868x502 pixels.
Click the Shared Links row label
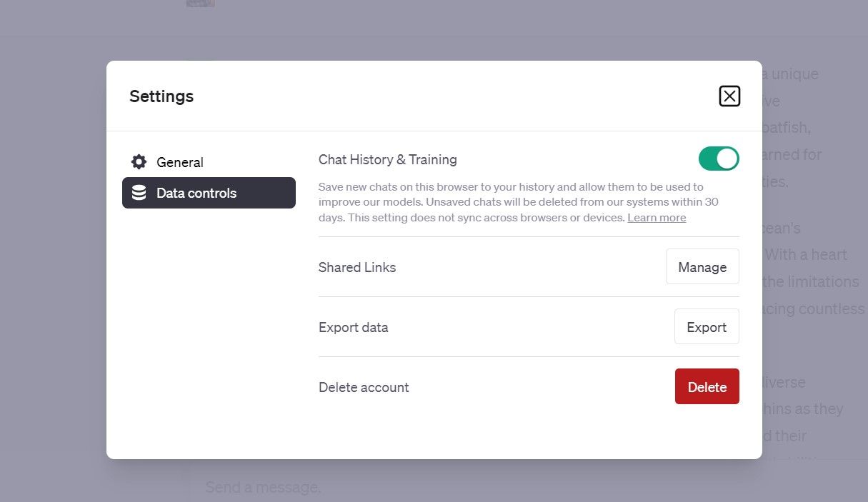[357, 267]
